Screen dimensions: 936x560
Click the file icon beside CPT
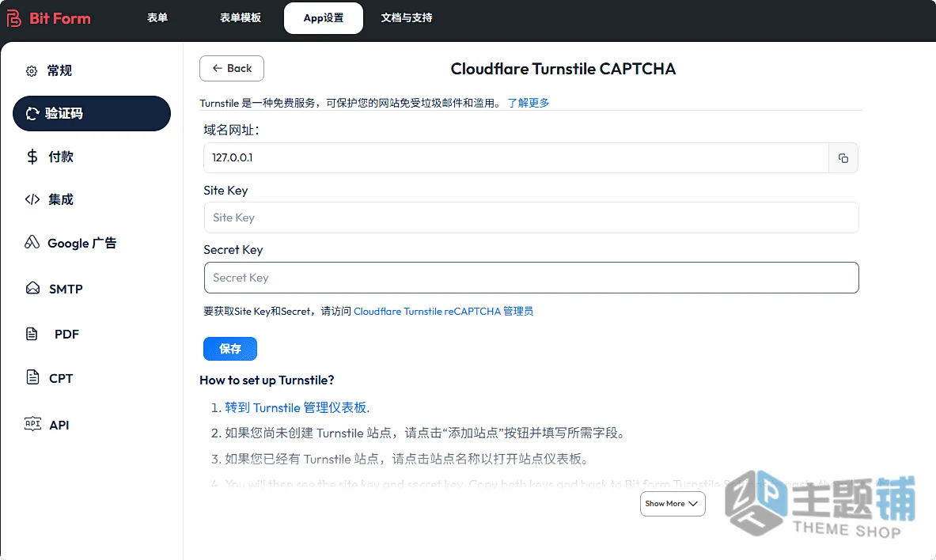[32, 376]
